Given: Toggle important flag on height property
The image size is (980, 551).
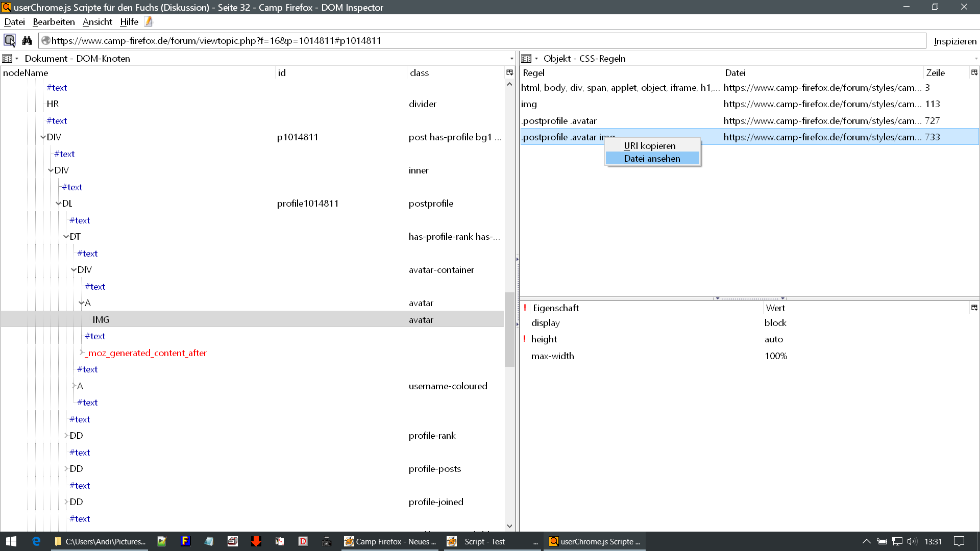Looking at the screenshot, I should (524, 339).
